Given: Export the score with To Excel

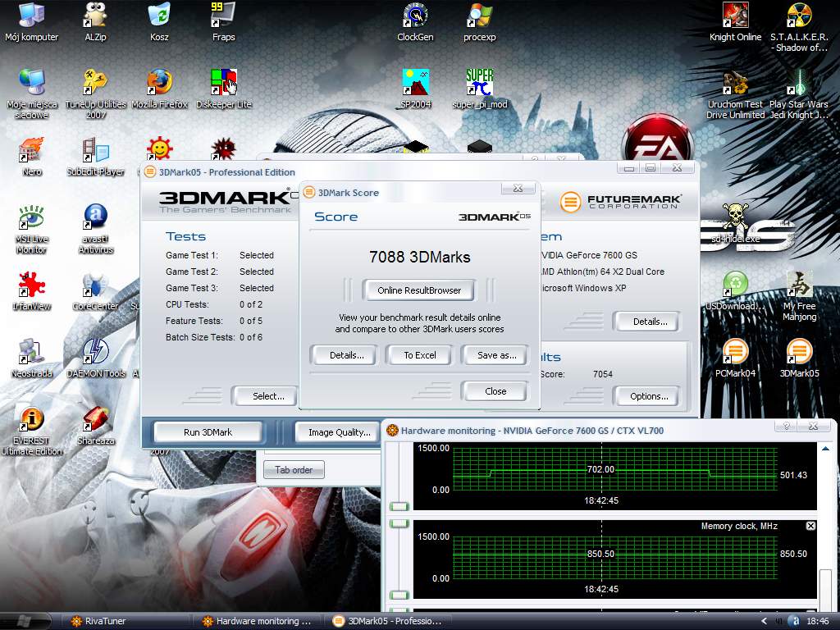Looking at the screenshot, I should (419, 355).
